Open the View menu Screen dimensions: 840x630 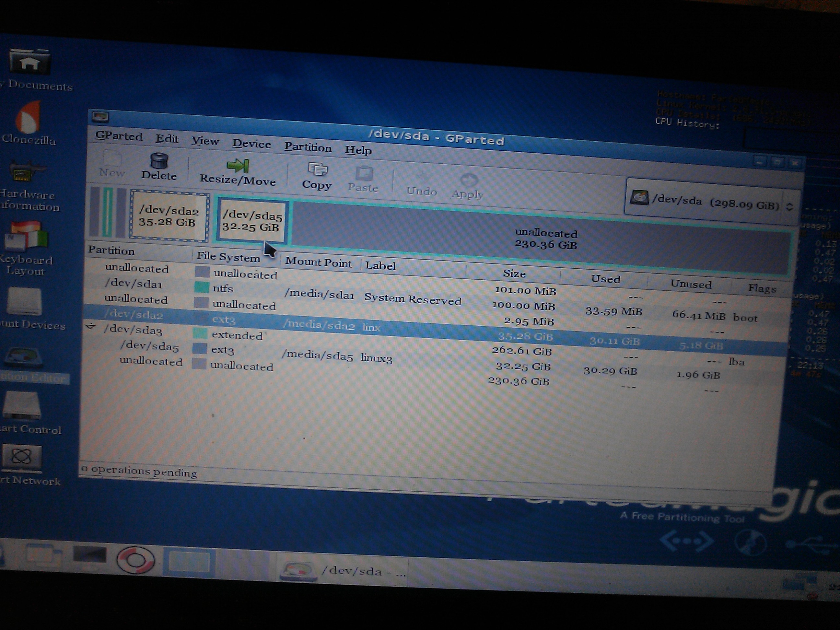point(205,141)
